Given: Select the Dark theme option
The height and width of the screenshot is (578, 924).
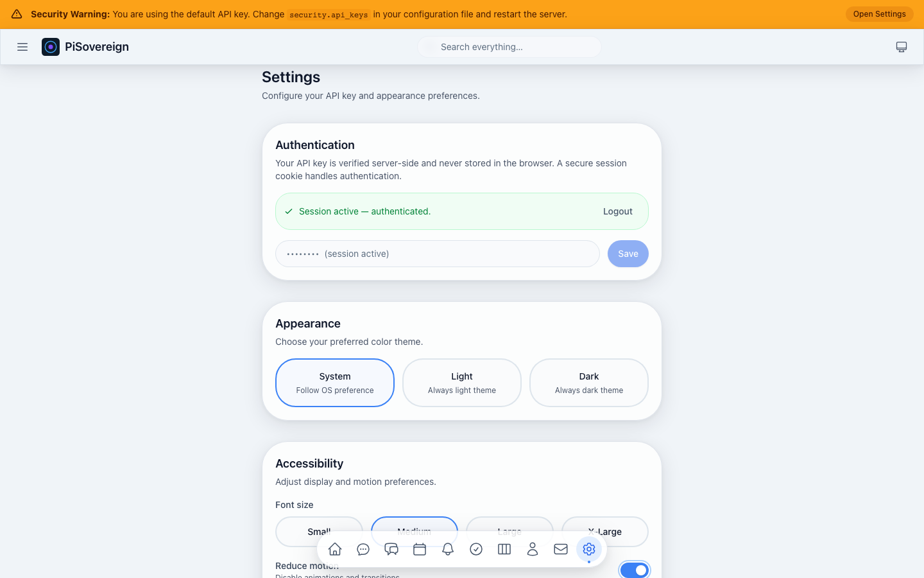Looking at the screenshot, I should (588, 382).
